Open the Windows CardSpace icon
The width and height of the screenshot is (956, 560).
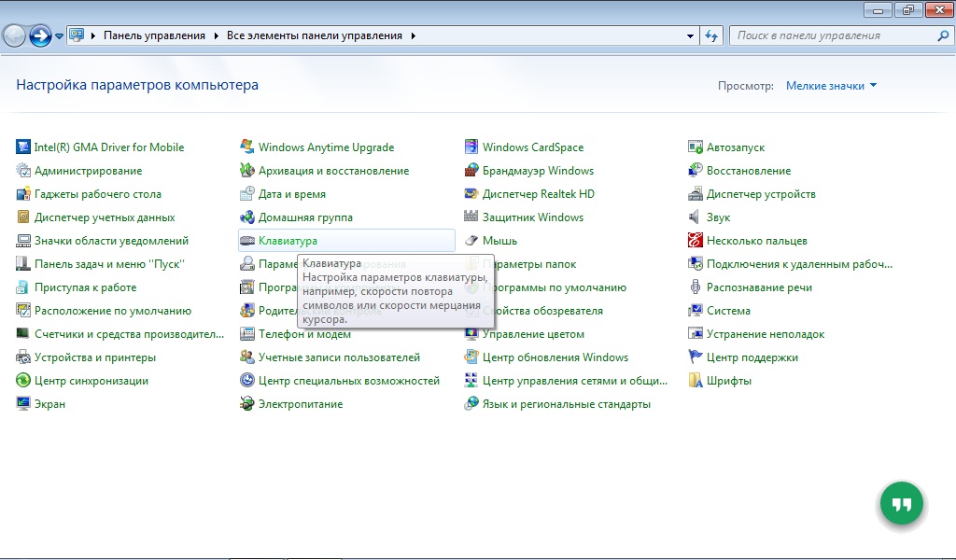(x=471, y=147)
